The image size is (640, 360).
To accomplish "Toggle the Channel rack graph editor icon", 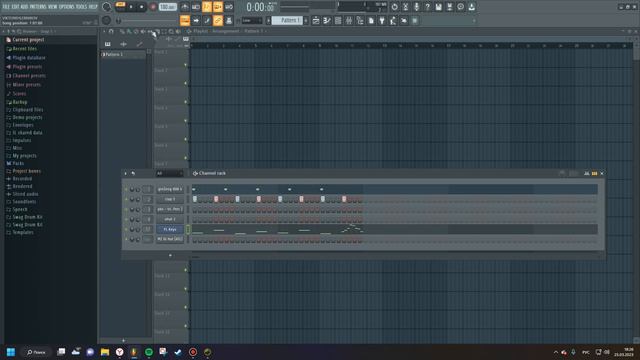I will tap(587, 173).
